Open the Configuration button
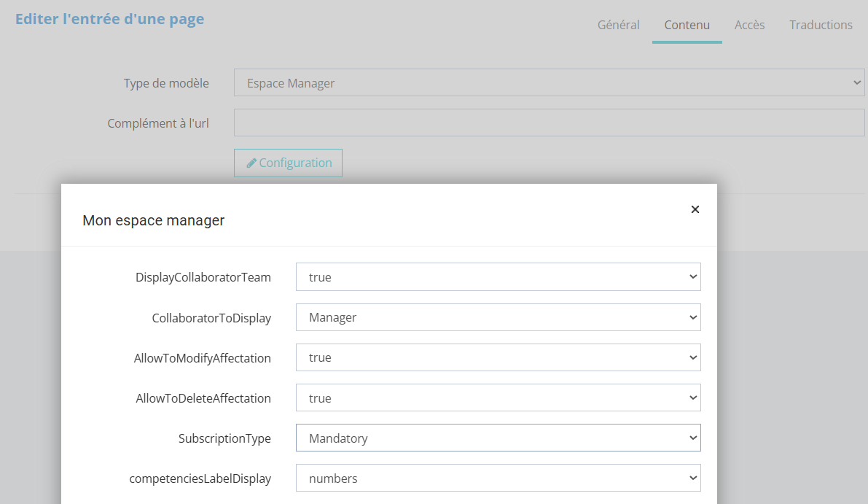Screen dimensions: 868x504 click(289, 163)
